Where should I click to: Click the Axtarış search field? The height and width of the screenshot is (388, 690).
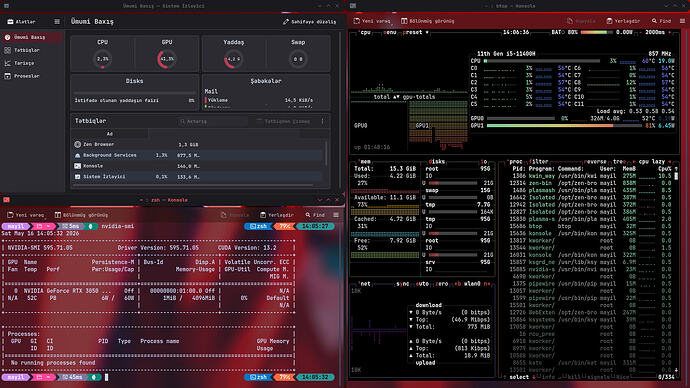(x=213, y=121)
